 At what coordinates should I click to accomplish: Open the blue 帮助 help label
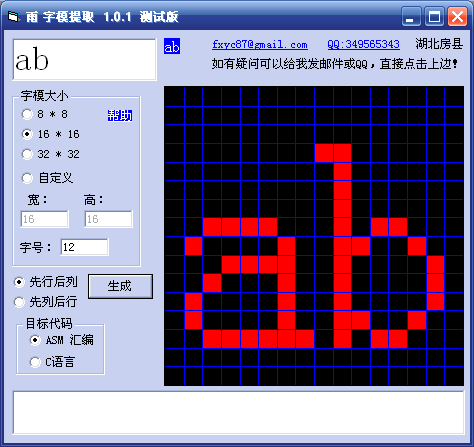120,115
